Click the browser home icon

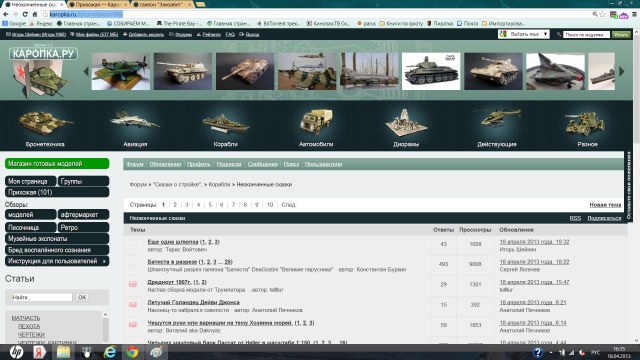point(35,14)
